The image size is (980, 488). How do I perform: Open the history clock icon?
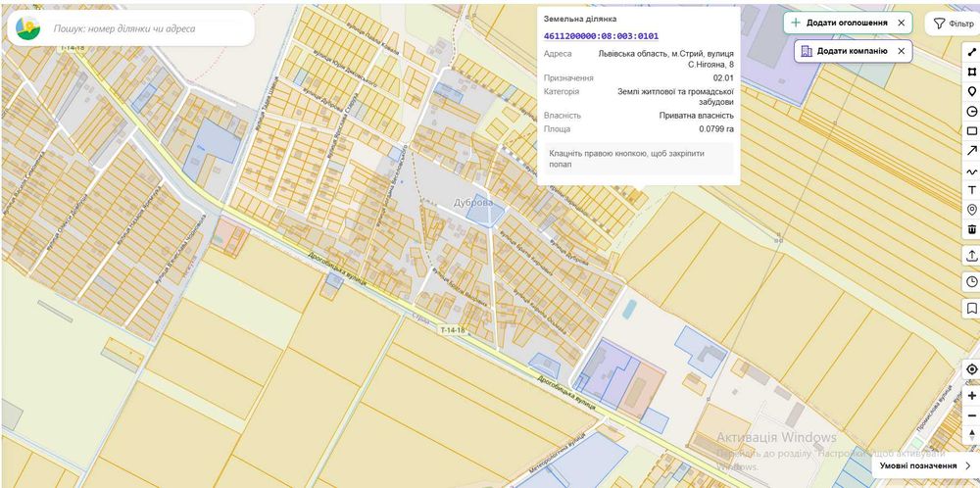[971, 282]
